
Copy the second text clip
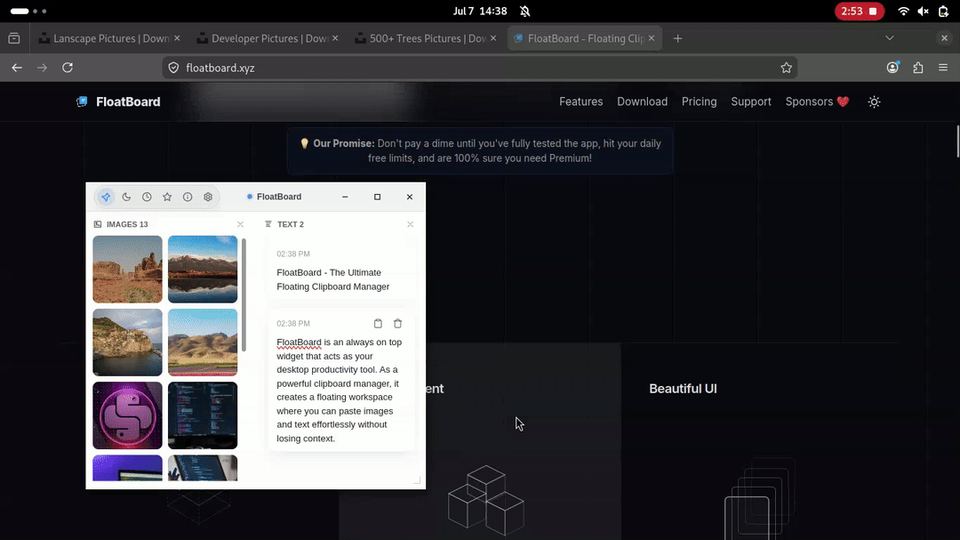coord(378,323)
